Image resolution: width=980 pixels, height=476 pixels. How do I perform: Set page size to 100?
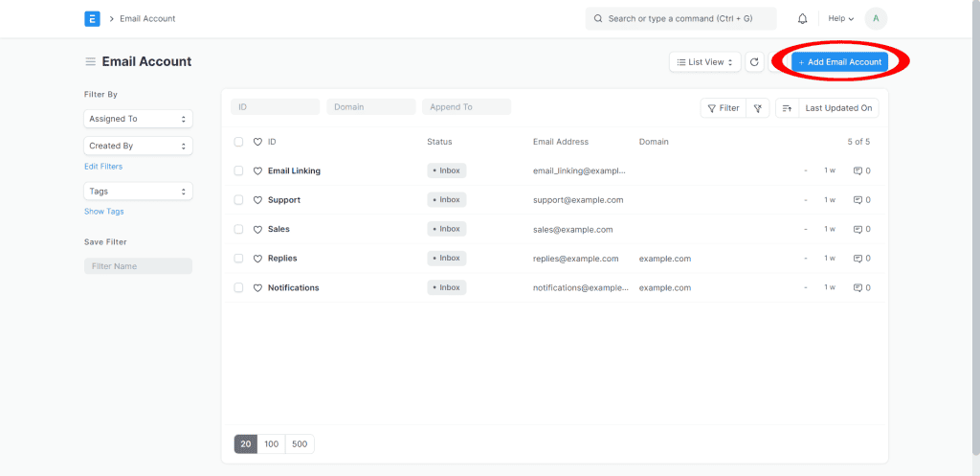tap(272, 444)
